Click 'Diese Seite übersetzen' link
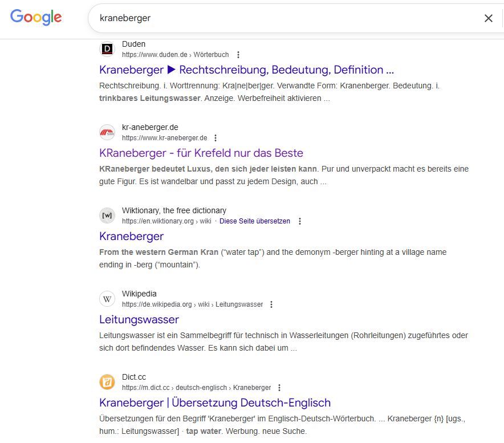This screenshot has height=443, width=504. pos(255,221)
